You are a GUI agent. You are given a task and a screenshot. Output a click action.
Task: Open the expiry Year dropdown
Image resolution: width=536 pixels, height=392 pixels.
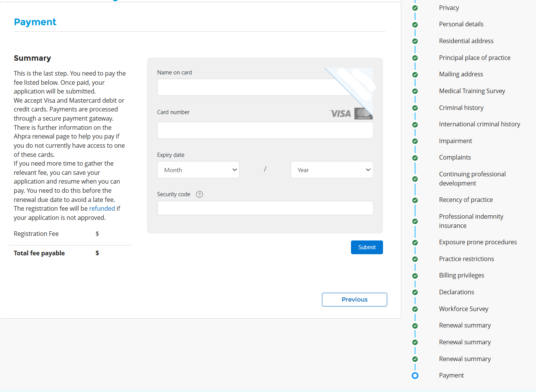332,170
